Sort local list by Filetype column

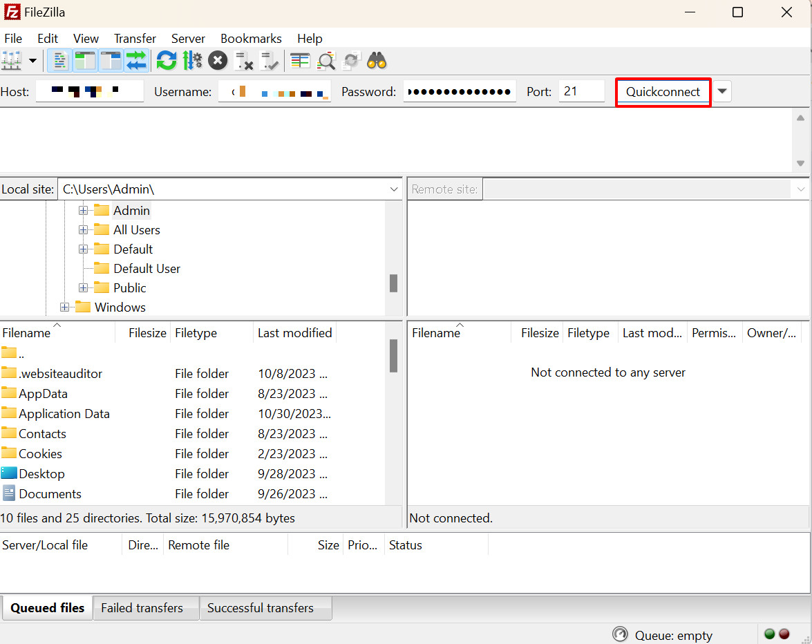pos(211,333)
